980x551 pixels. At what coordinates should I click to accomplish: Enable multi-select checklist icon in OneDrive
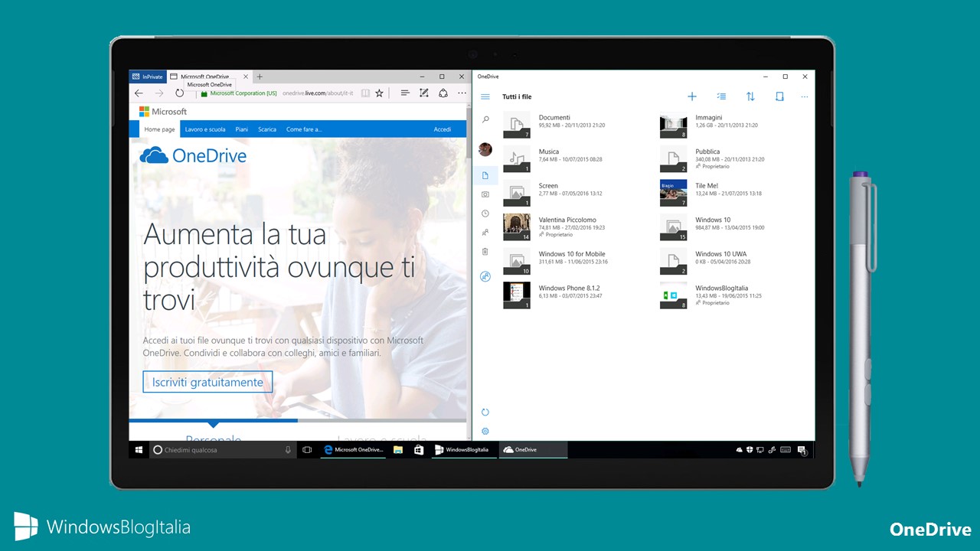pyautogui.click(x=721, y=96)
